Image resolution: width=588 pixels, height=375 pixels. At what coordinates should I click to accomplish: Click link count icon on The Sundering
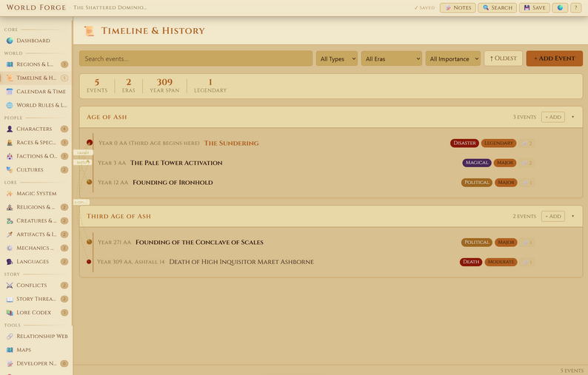click(527, 143)
